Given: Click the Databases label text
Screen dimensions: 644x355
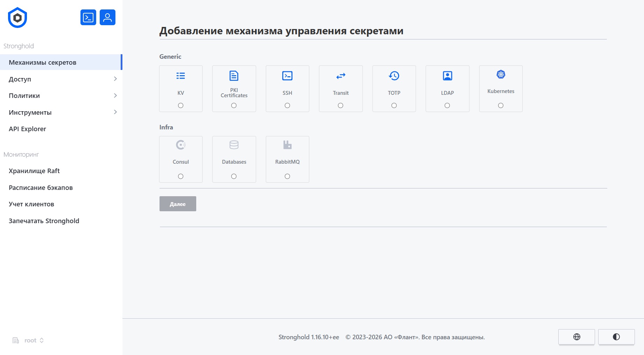Looking at the screenshot, I should [x=234, y=162].
